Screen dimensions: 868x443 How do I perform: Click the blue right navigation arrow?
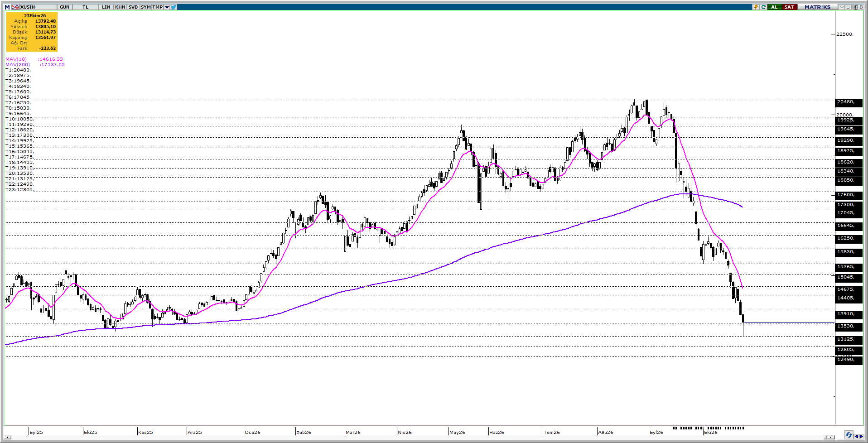[861, 436]
